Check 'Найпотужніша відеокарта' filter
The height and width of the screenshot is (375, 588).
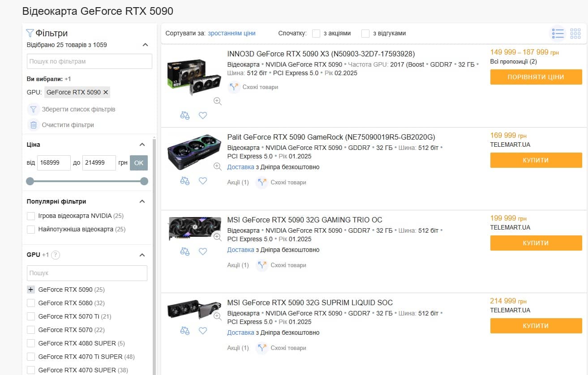(x=31, y=230)
